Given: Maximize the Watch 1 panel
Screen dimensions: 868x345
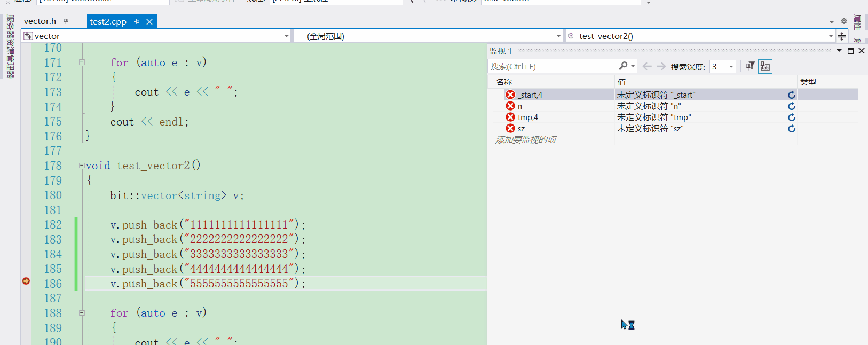Looking at the screenshot, I should pyautogui.click(x=850, y=51).
